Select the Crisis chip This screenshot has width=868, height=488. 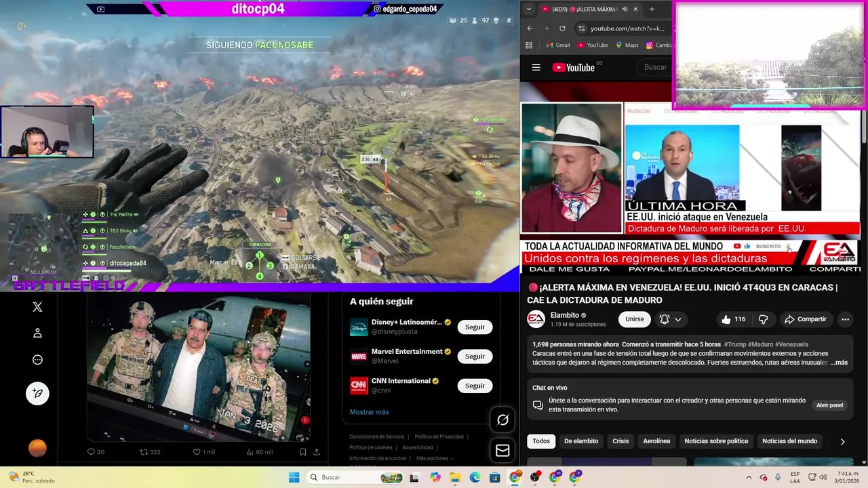[x=620, y=441]
